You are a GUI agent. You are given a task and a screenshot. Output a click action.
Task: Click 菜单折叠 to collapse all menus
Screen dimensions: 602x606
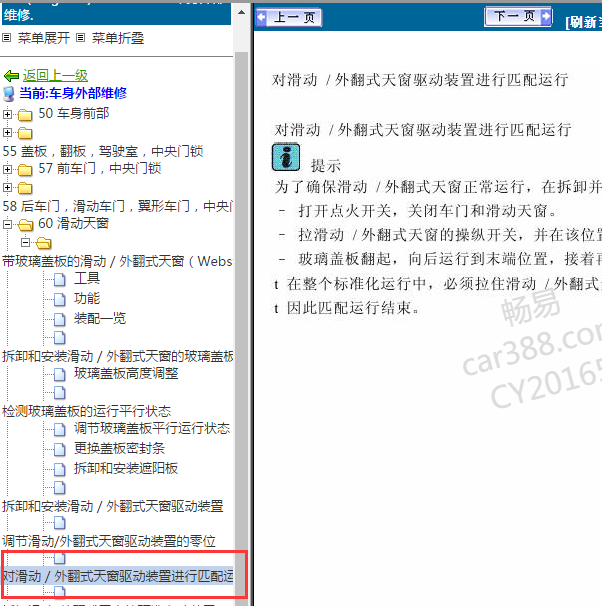pyautogui.click(x=118, y=38)
